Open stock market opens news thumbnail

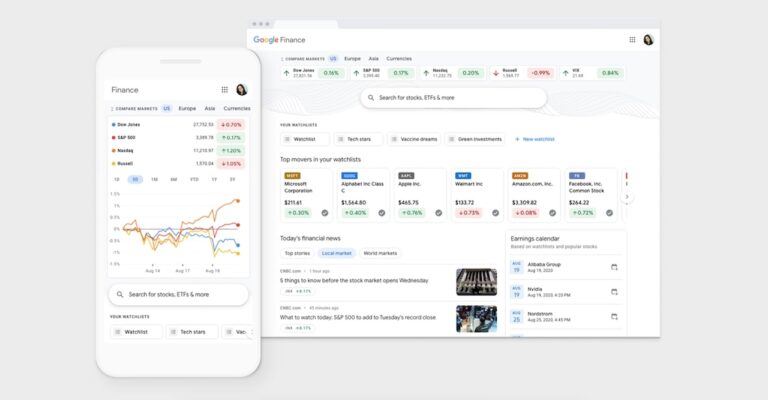pos(476,282)
